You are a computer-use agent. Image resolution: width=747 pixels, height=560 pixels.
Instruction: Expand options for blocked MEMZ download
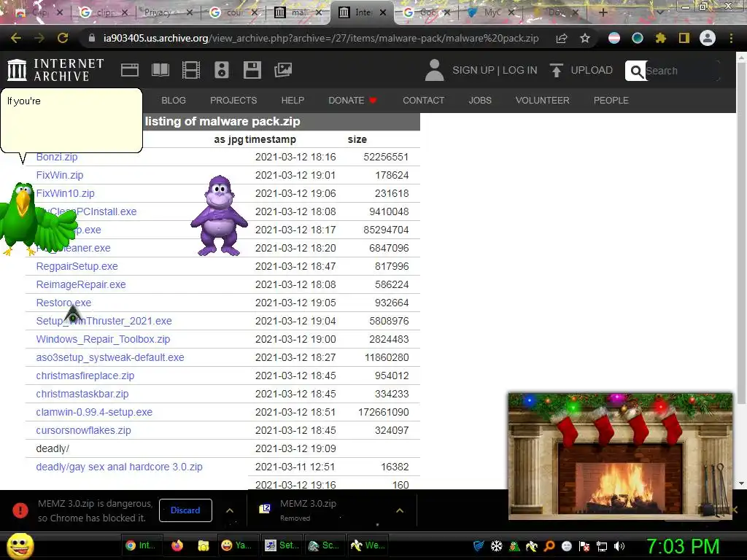point(230,510)
